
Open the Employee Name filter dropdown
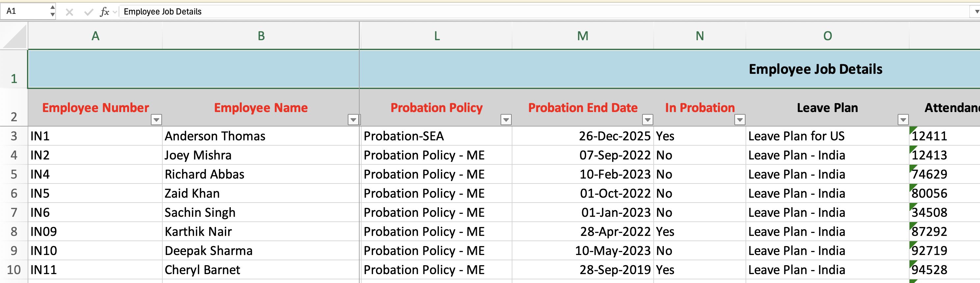353,120
